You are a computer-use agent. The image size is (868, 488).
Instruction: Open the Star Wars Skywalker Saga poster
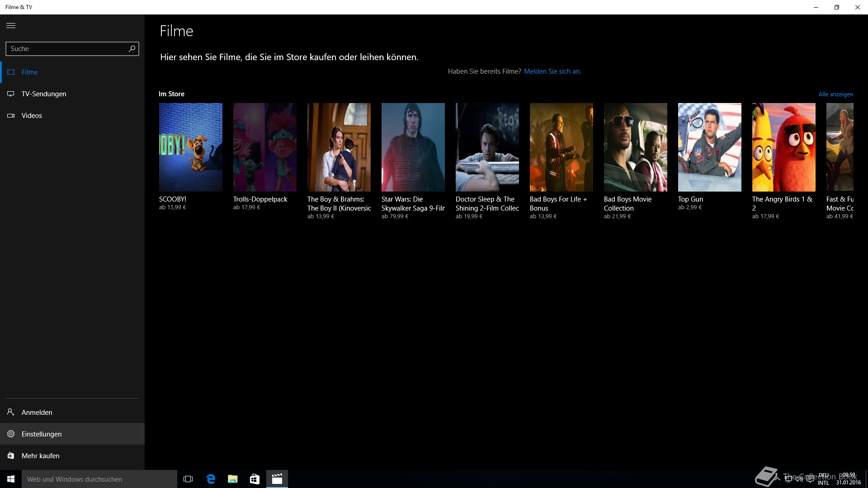pyautogui.click(x=413, y=147)
